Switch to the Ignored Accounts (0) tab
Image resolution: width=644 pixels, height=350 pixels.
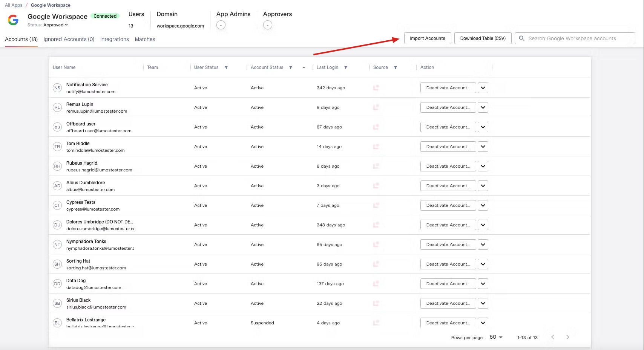pos(69,39)
